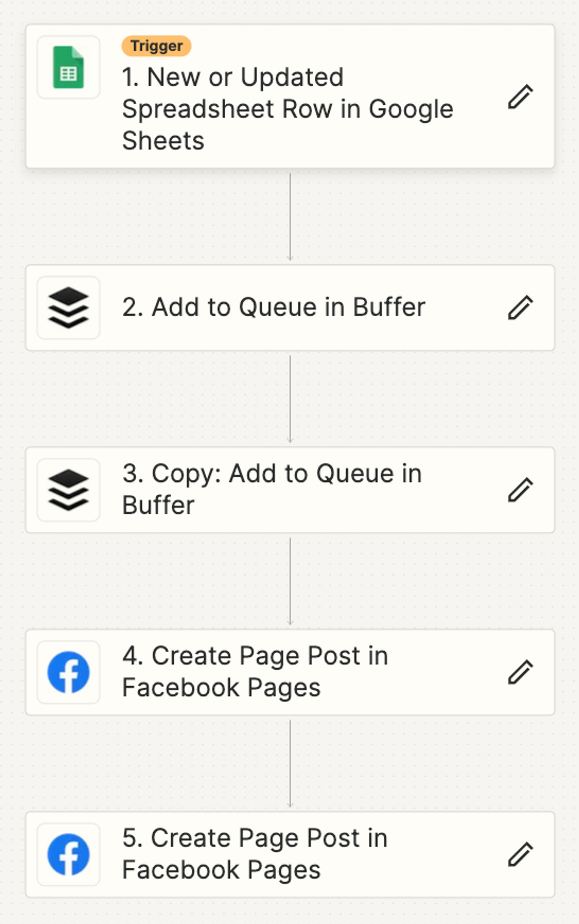The width and height of the screenshot is (579, 924).
Task: Click the Buffer icon in step 3 Copy
Action: click(x=69, y=490)
